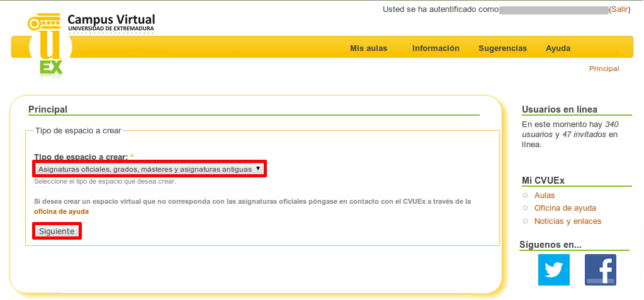Open the Información menu
Viewport: 644px width, 300px height.
(x=436, y=48)
